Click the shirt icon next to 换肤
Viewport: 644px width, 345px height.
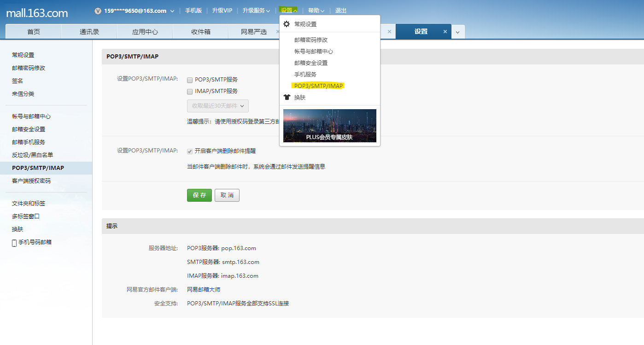(286, 98)
